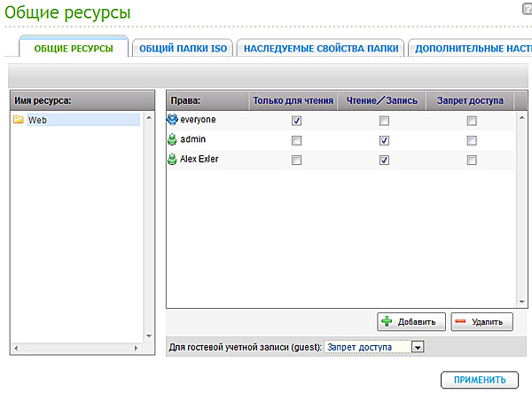Toggle read/write checkbox for Alex Exler

[384, 161]
